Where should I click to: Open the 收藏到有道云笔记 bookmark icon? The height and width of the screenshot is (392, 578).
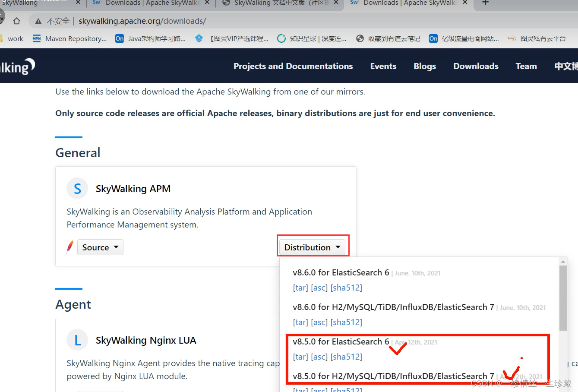(x=360, y=38)
